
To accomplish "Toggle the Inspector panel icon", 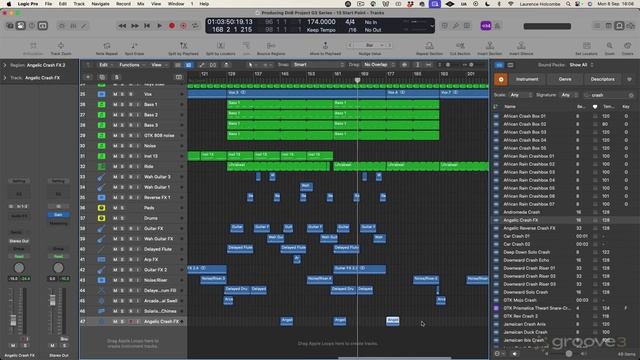I will point(20,26).
